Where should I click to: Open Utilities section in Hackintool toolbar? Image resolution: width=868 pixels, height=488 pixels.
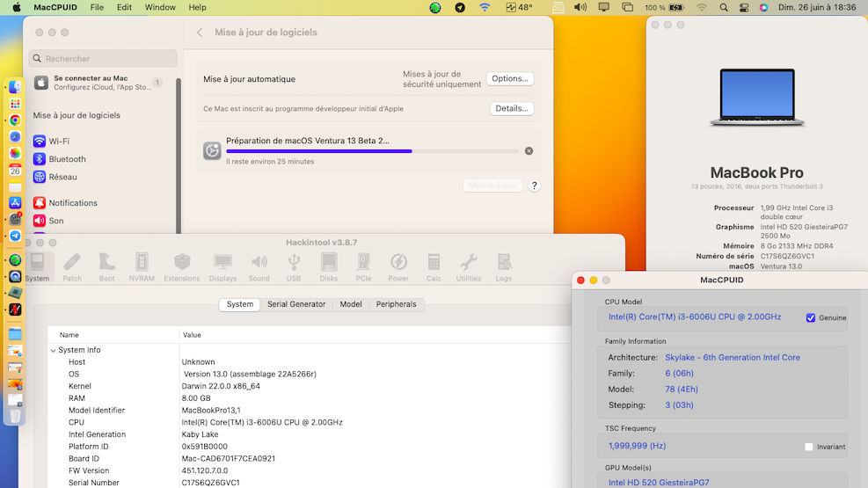pyautogui.click(x=469, y=267)
